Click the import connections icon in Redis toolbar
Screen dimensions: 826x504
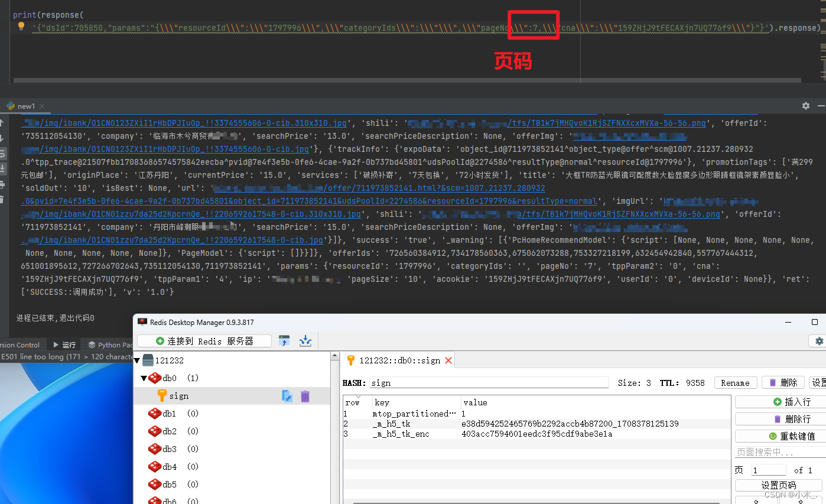pos(285,341)
